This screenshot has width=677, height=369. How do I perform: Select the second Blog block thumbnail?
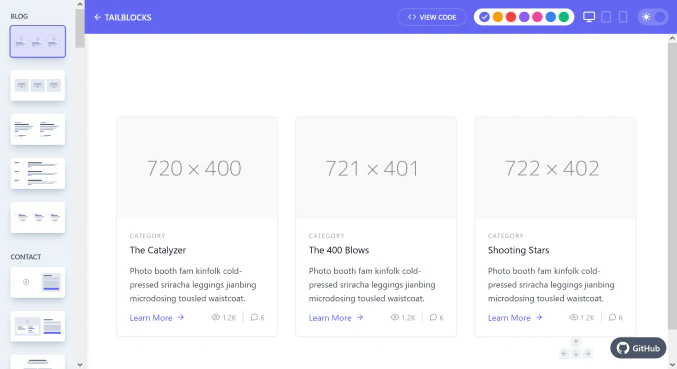38,85
